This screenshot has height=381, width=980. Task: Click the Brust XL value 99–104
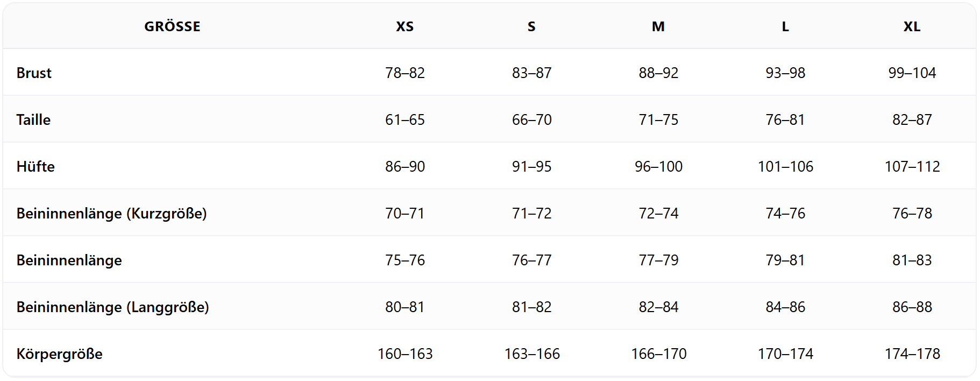point(912,73)
